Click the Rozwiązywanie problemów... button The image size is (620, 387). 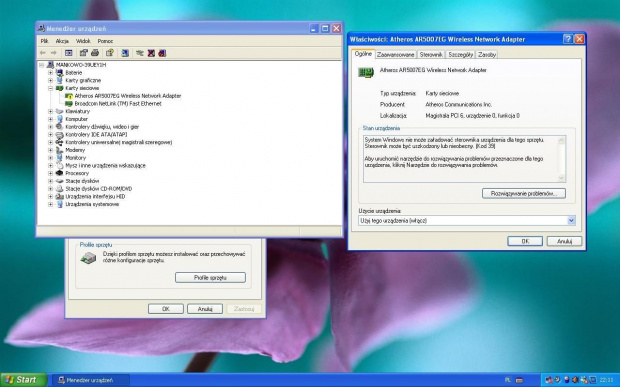tap(524, 194)
